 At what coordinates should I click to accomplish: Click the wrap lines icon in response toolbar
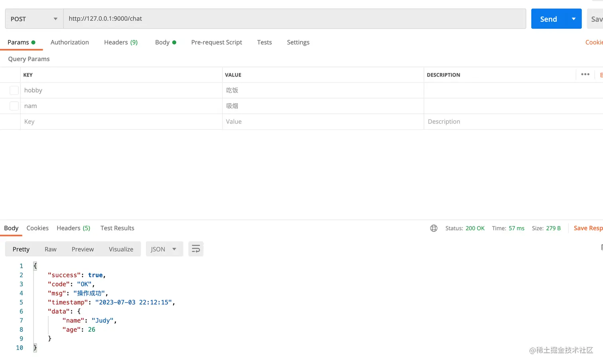click(196, 249)
